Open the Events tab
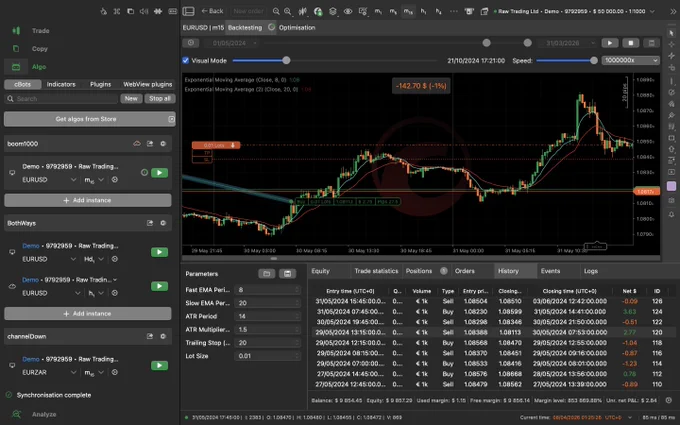This screenshot has width=680, height=425. coord(550,271)
